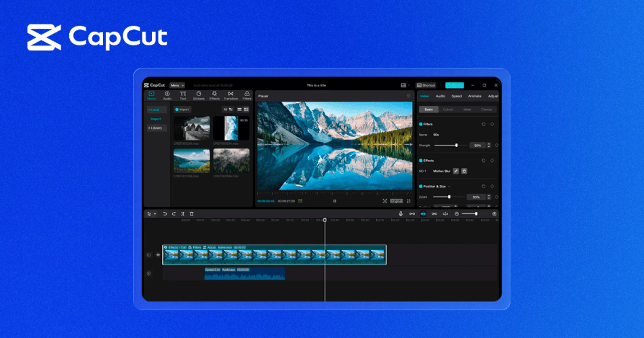Viewport: 644px width, 338px height.
Task: Open the Menu dropdown
Action: coord(177,85)
